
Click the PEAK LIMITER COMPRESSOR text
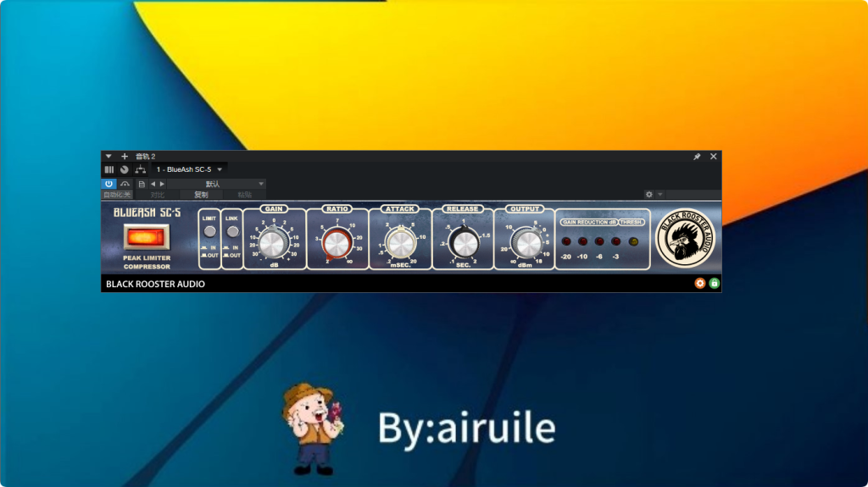147,263
